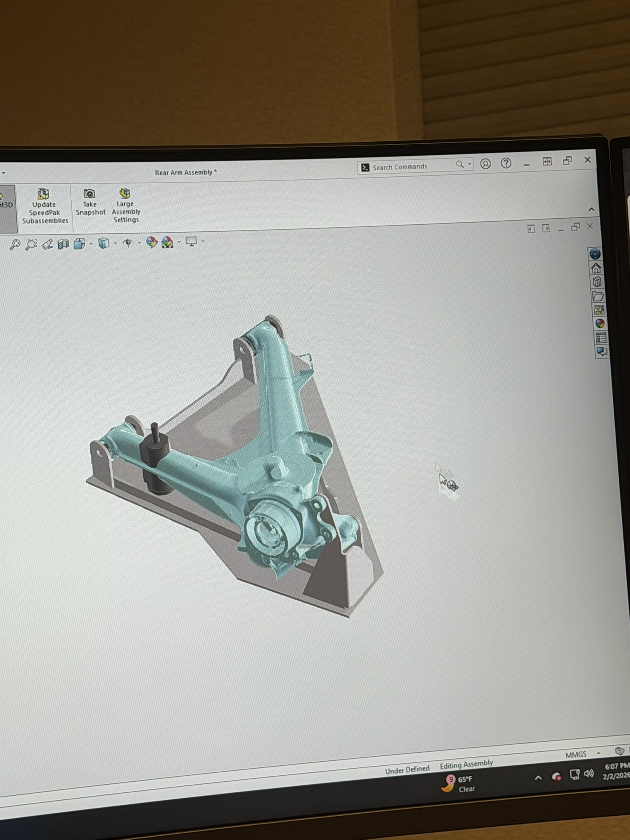Open the Custom Properties tab
The height and width of the screenshot is (840, 630).
pyautogui.click(x=601, y=338)
